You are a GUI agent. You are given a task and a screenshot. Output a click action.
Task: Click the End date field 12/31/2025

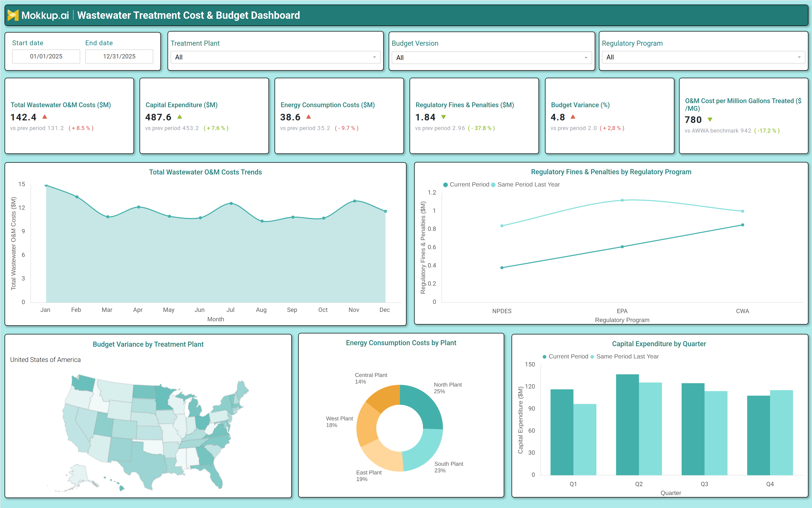click(x=119, y=56)
